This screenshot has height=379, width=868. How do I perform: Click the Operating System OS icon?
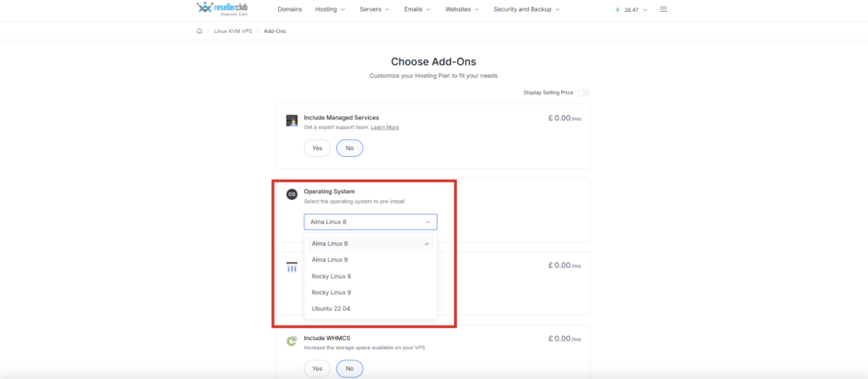tap(292, 194)
